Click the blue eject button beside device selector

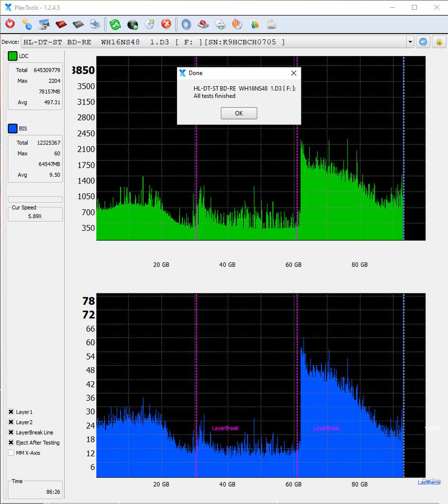click(423, 42)
